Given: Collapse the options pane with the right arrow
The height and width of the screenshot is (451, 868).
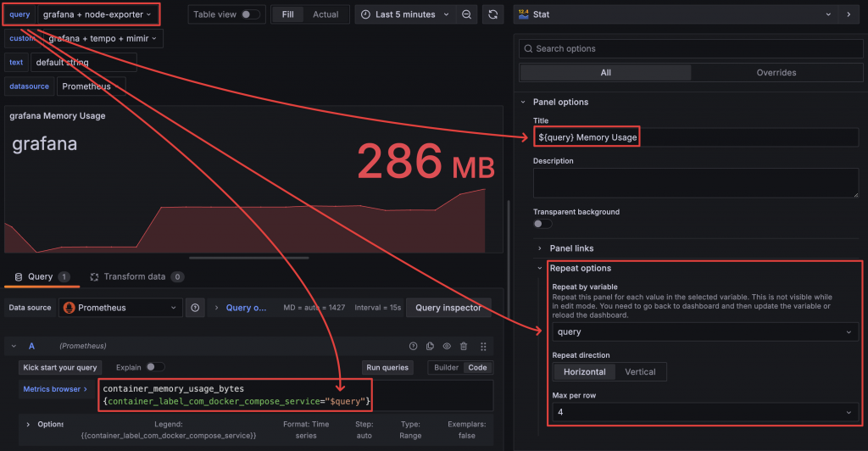Looking at the screenshot, I should 849,14.
